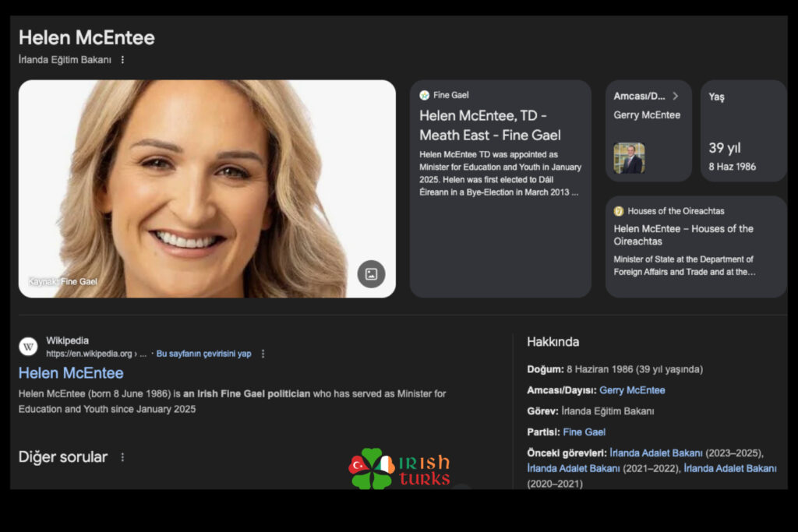Viewport: 798px width, 532px height.
Task: Click the İrlanda Eğitim Bakanı subtitle
Action: [65, 59]
